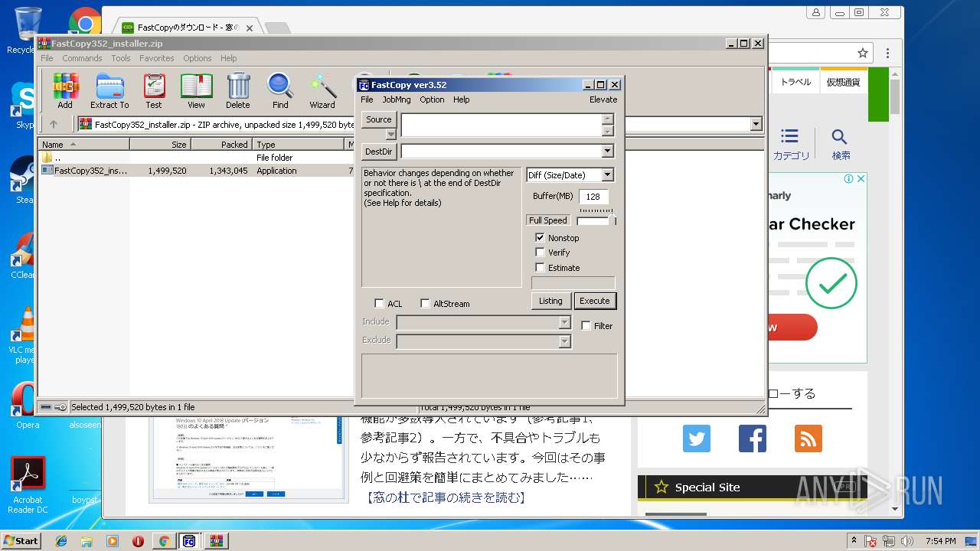Screen dimensions: 980x551
Task: Open WinRAR Tools menu
Action: click(121, 58)
